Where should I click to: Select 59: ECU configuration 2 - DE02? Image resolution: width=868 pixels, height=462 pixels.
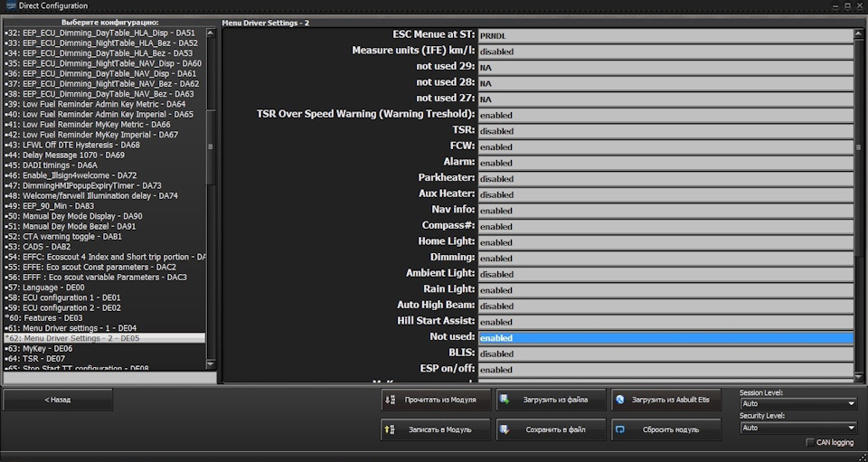point(104,307)
